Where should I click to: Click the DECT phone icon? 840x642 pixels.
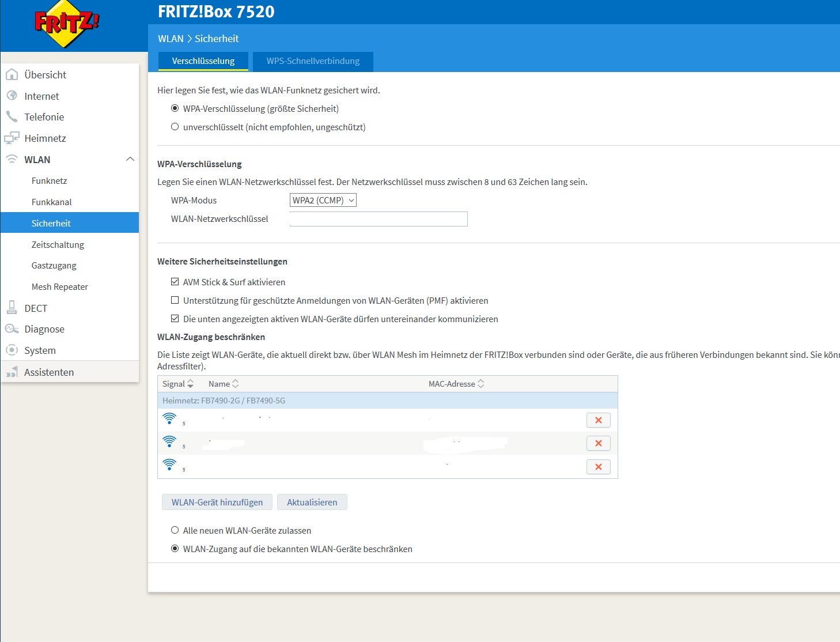12,307
